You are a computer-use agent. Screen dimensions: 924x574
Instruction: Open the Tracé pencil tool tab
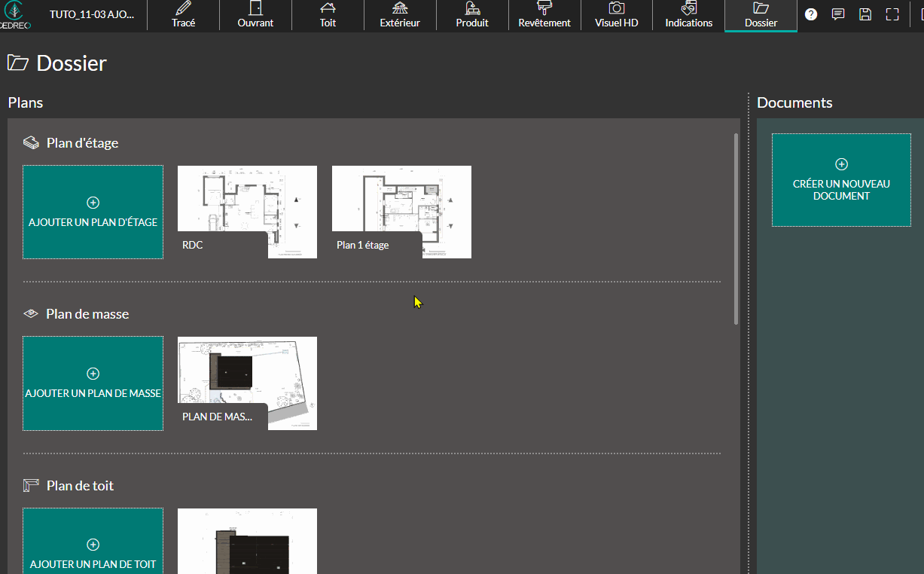pyautogui.click(x=183, y=15)
